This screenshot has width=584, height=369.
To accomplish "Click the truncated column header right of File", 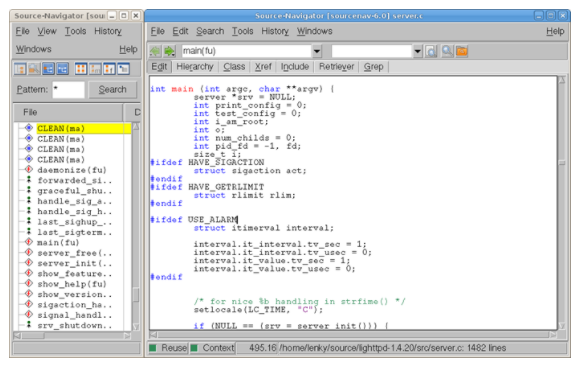I will [x=133, y=112].
